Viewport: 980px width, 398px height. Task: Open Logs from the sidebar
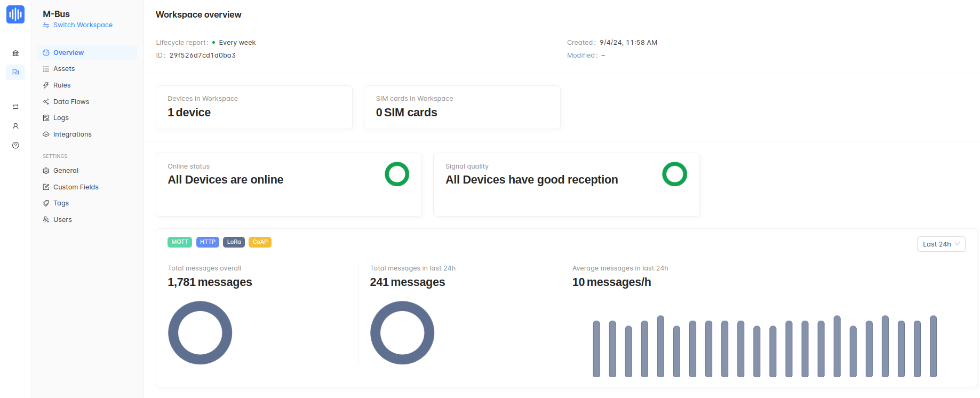[61, 118]
